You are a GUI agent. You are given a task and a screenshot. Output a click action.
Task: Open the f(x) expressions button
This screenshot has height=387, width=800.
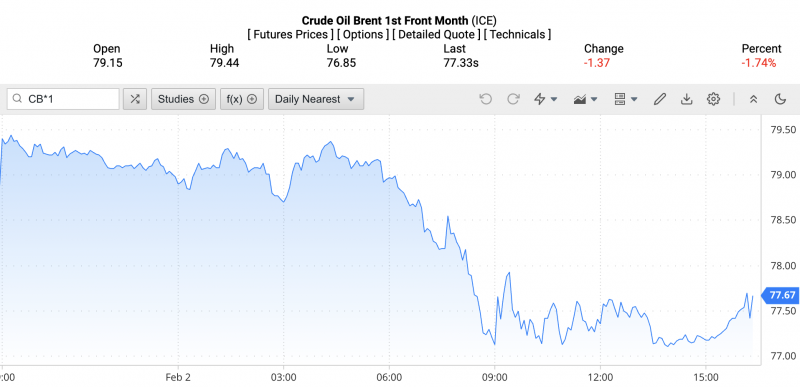point(242,99)
